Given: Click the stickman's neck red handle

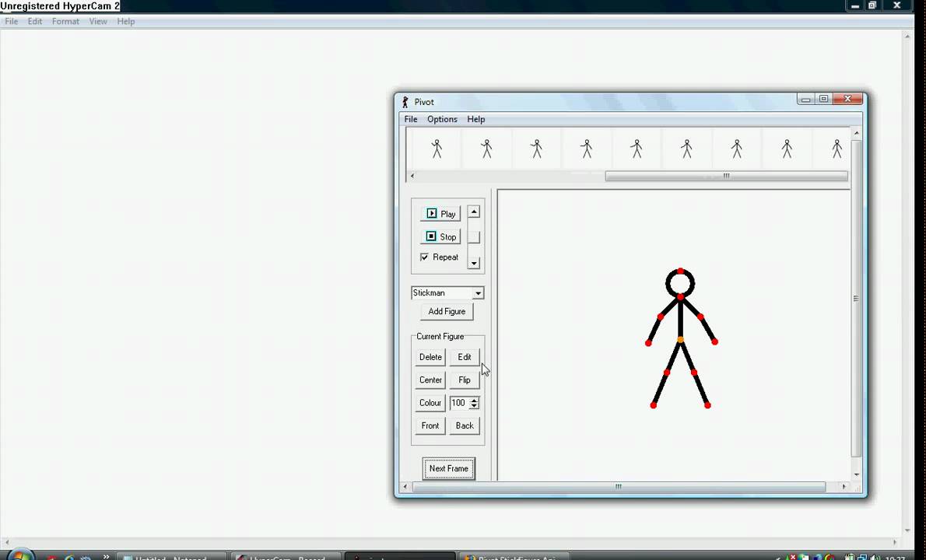Looking at the screenshot, I should point(680,297).
